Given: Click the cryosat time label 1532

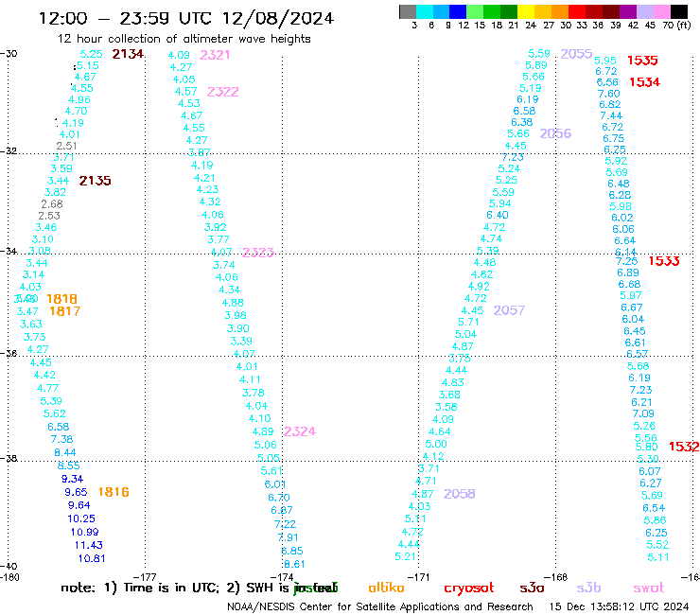Looking at the screenshot, I should click(x=684, y=447).
